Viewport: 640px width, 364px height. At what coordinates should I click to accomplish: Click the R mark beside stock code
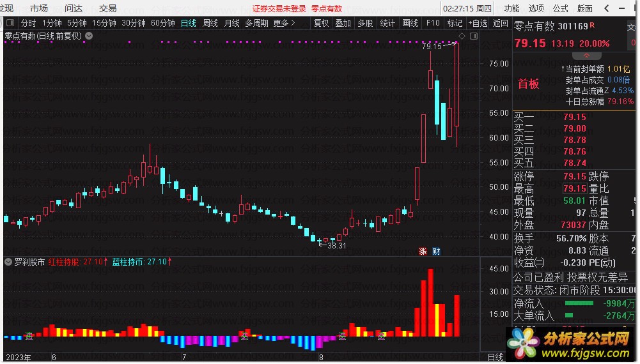[592, 26]
